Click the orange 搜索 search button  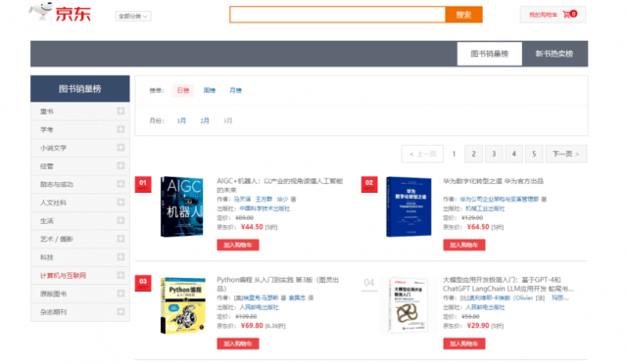coord(463,15)
